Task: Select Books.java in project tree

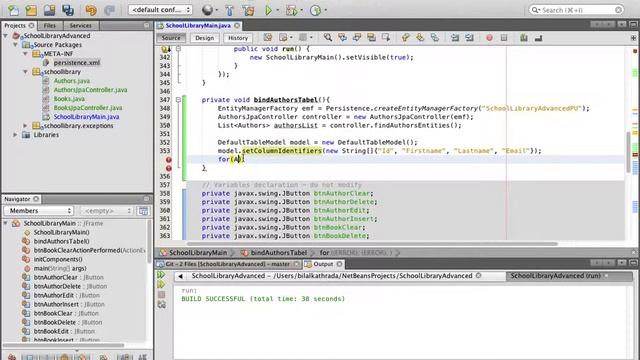Action: [69, 99]
